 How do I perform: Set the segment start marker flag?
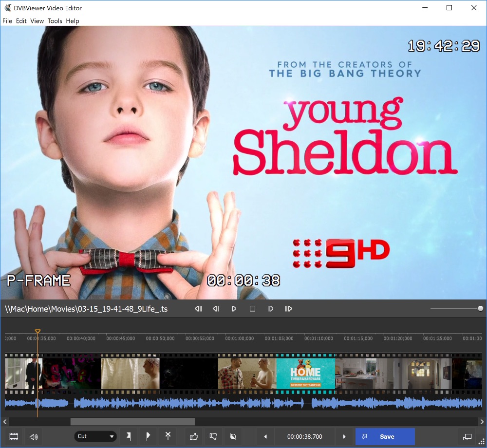(129, 436)
